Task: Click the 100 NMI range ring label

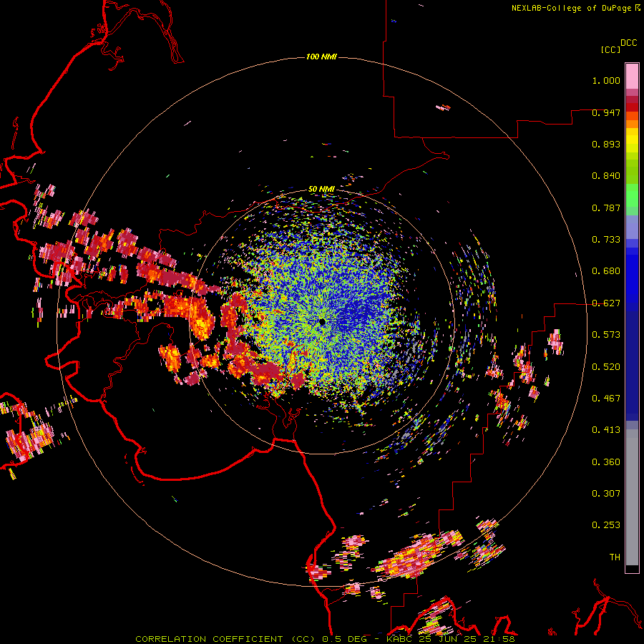Action: click(x=321, y=57)
